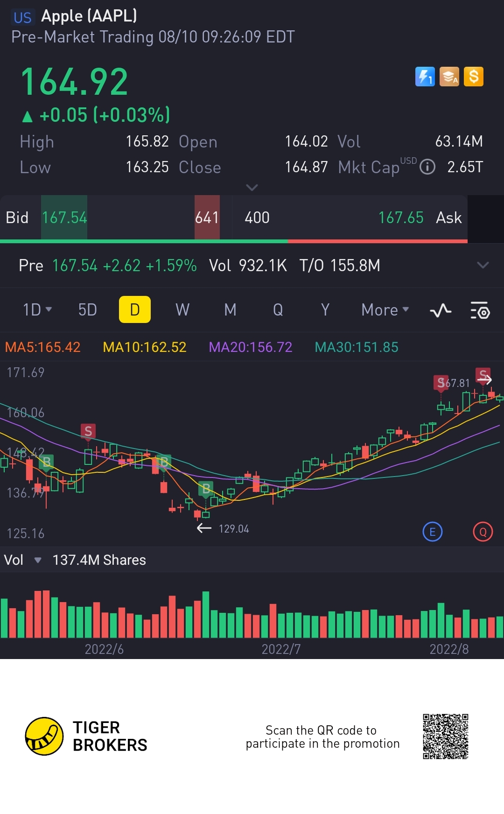Open the More timeframes dropdown

(385, 310)
